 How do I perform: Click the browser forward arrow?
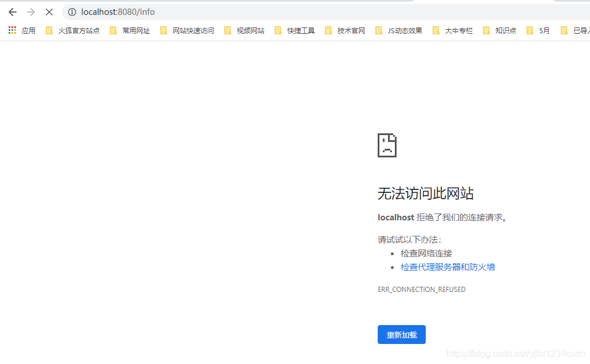31,12
